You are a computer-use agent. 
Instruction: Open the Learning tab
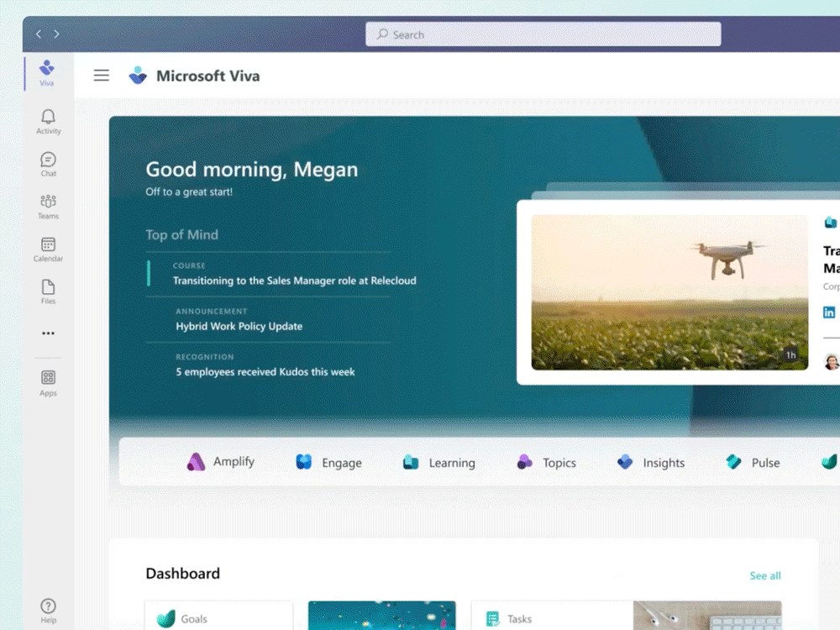tap(438, 463)
